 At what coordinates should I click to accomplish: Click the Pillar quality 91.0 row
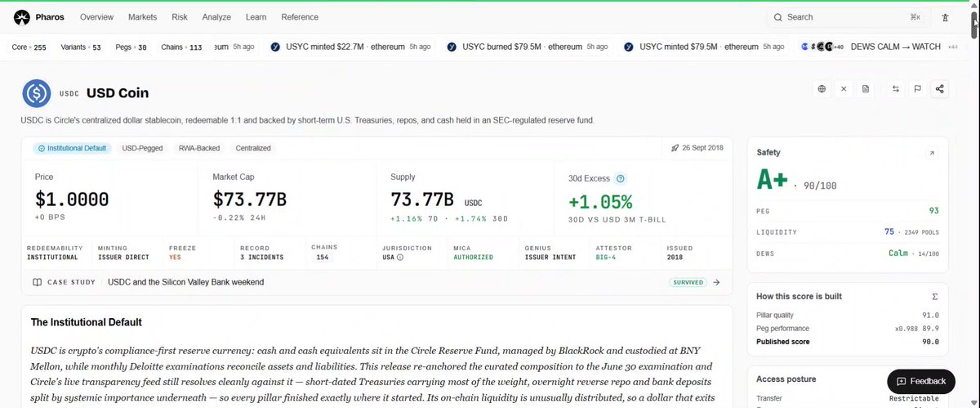[848, 315]
